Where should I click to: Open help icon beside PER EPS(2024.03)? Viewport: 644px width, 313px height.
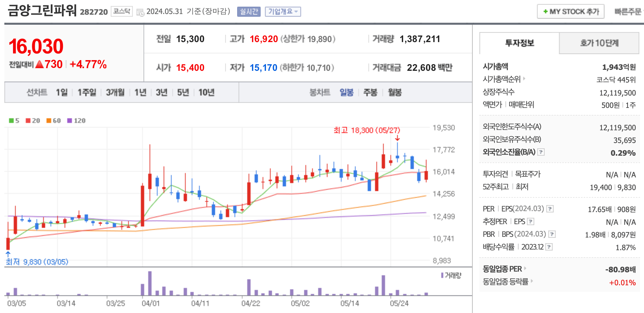[x=550, y=209]
